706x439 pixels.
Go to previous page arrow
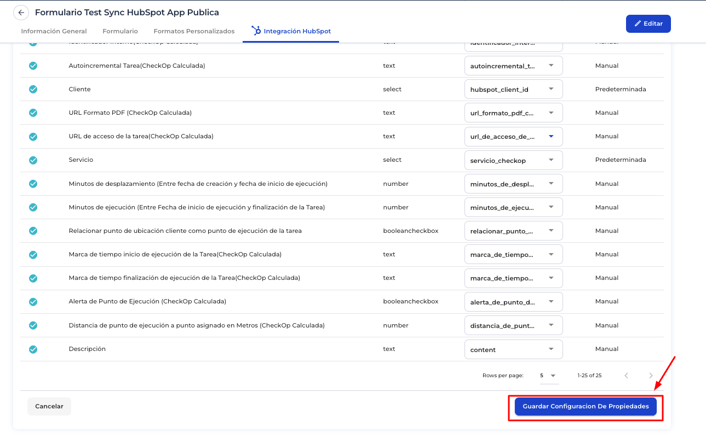(627, 375)
